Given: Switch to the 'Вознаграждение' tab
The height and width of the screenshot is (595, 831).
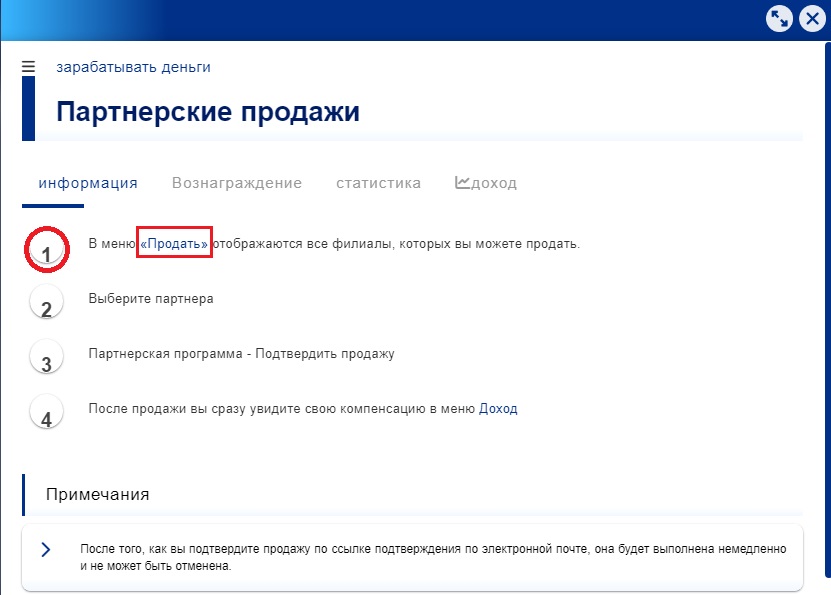Looking at the screenshot, I should (x=237, y=183).
